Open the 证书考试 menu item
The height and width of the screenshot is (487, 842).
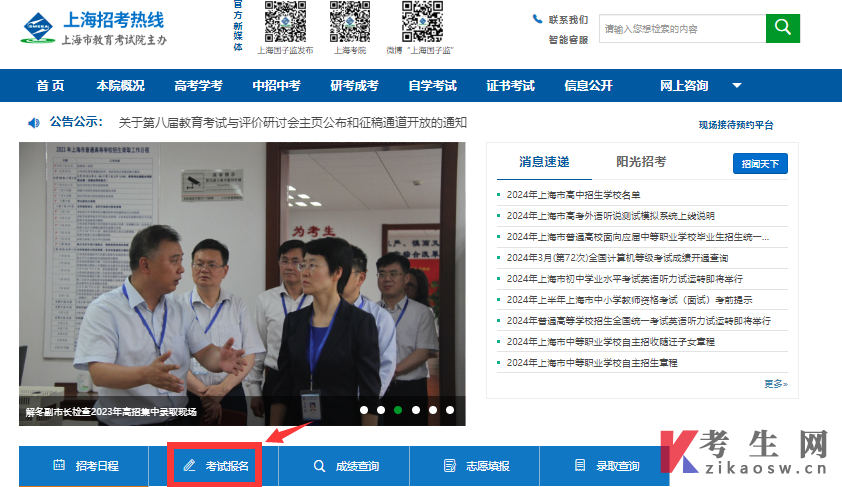coord(510,85)
